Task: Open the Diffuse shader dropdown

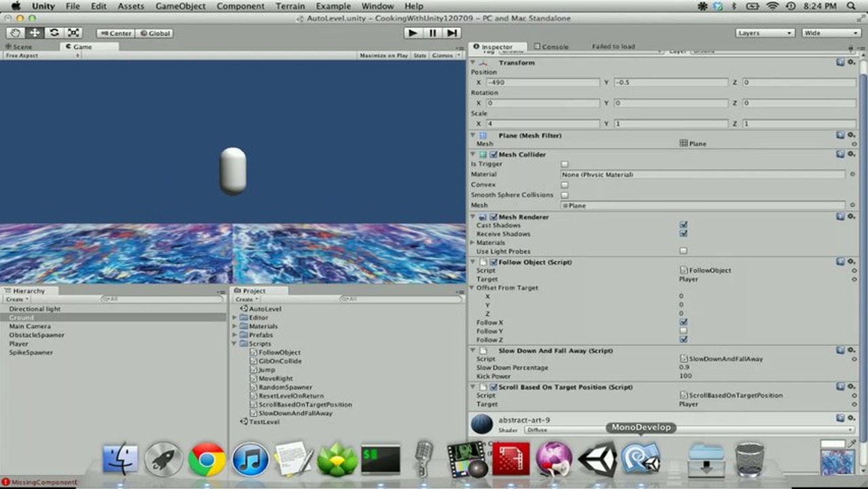Action: point(689,430)
